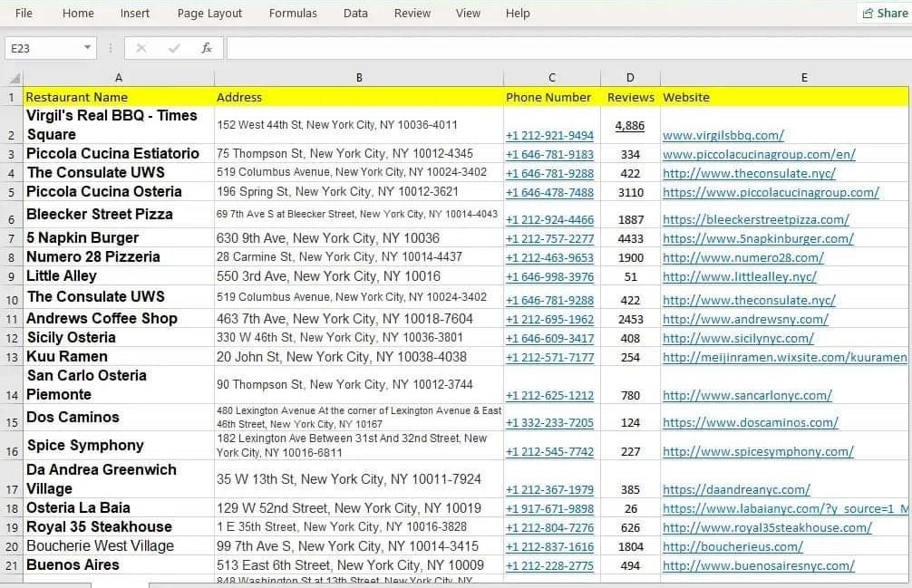Cancel the formula entry with X icon
This screenshot has height=588, width=912.
click(x=141, y=48)
